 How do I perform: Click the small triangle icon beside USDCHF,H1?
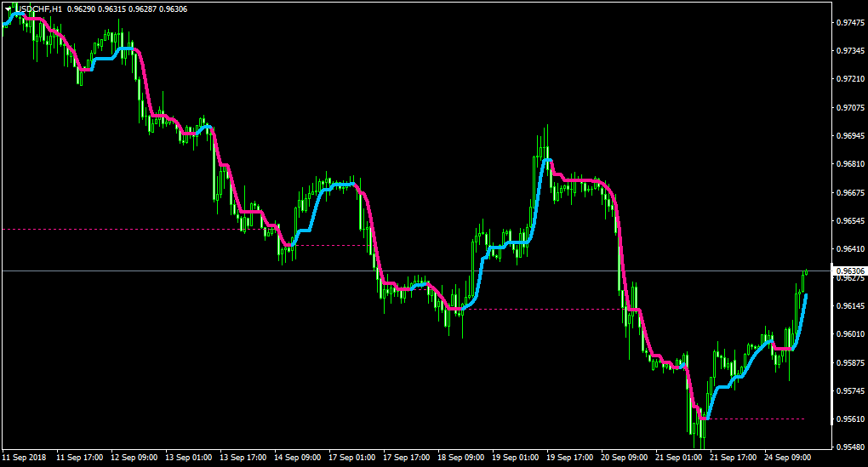pyautogui.click(x=9, y=9)
